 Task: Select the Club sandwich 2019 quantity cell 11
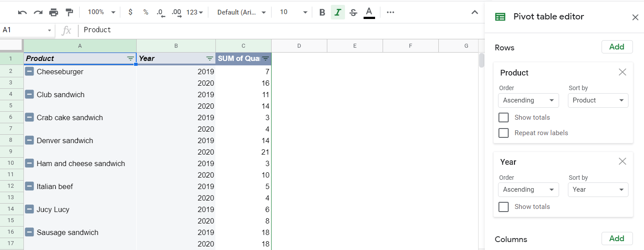point(244,94)
